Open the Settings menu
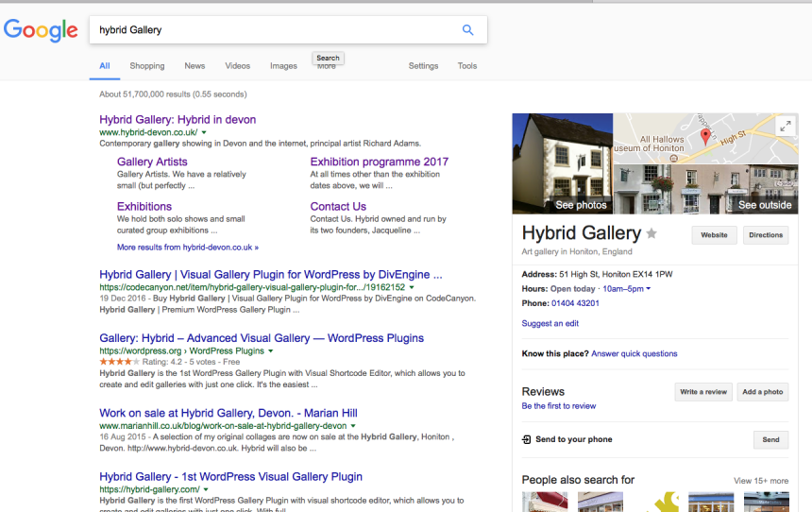This screenshot has height=512, width=812. pos(423,66)
